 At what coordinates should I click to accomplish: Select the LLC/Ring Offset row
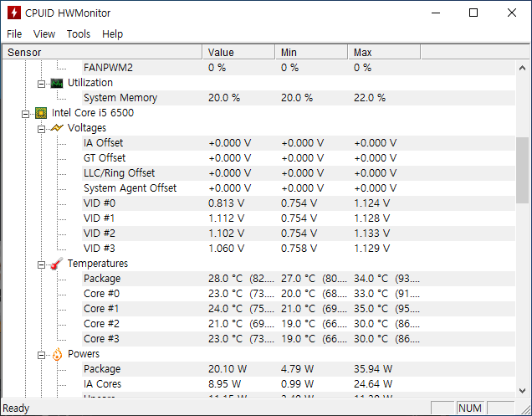coord(299,173)
